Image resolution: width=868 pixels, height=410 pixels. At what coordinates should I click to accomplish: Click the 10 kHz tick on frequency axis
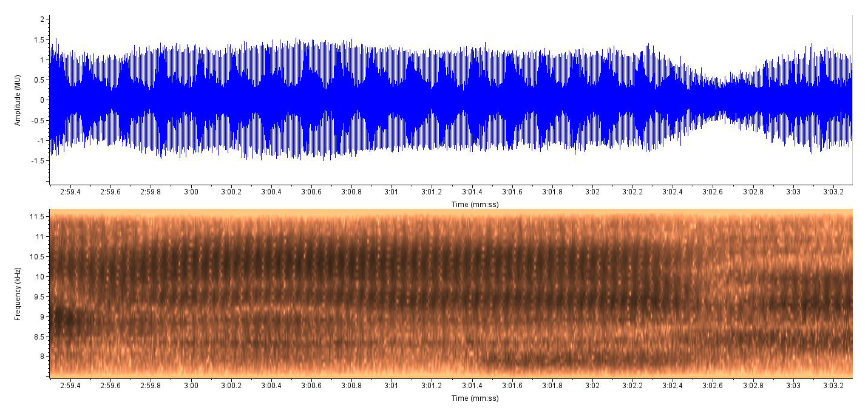click(40, 276)
